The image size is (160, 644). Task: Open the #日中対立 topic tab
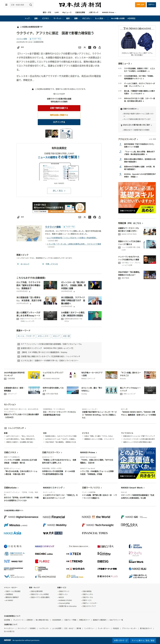(132, 18)
